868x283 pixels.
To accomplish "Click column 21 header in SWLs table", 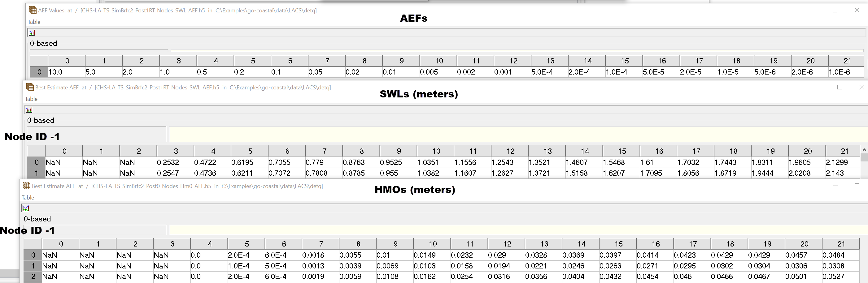I will click(x=844, y=151).
